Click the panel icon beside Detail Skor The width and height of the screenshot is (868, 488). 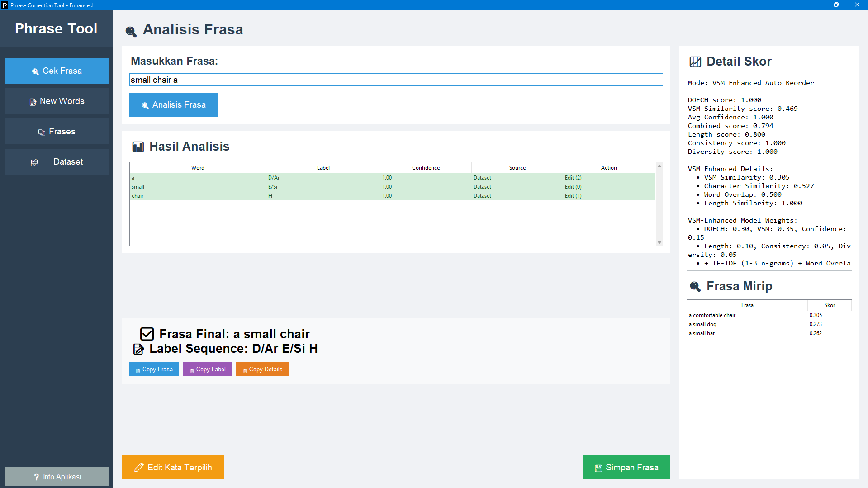coord(695,62)
